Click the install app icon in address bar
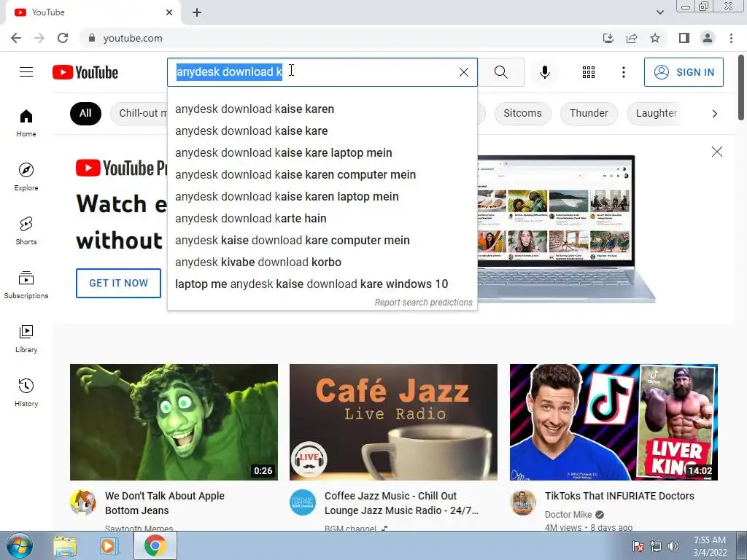Image resolution: width=747 pixels, height=560 pixels. (x=608, y=38)
